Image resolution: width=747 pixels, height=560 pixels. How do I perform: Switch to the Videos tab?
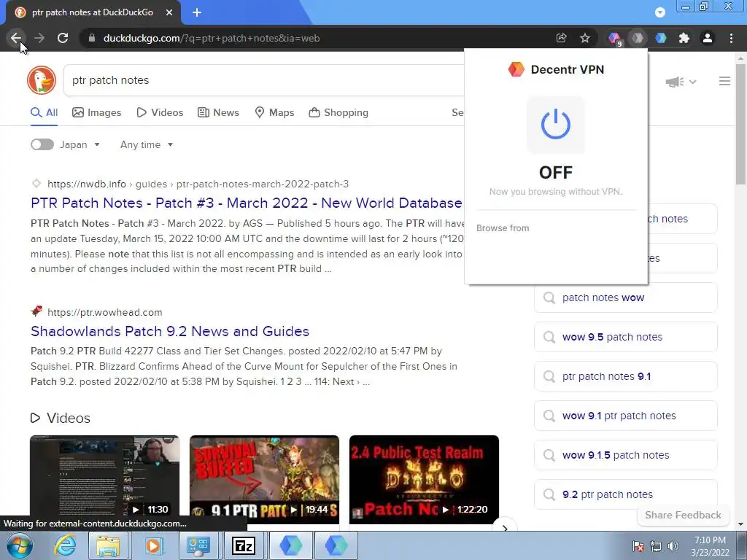pyautogui.click(x=160, y=113)
